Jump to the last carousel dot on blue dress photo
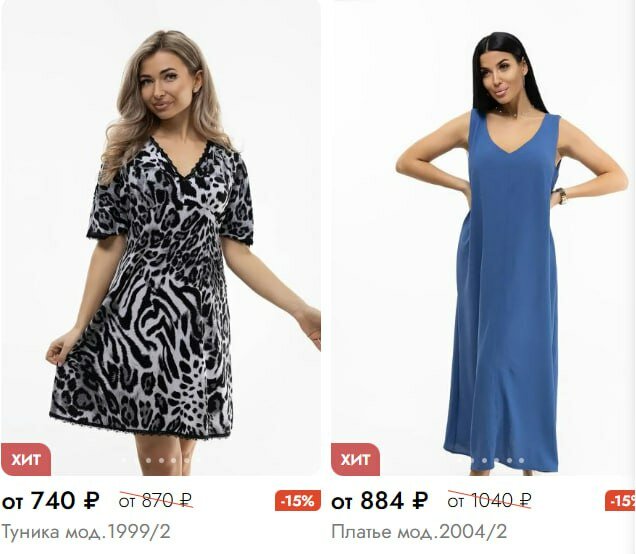Screen dimensions: 636x554 pos(521,460)
